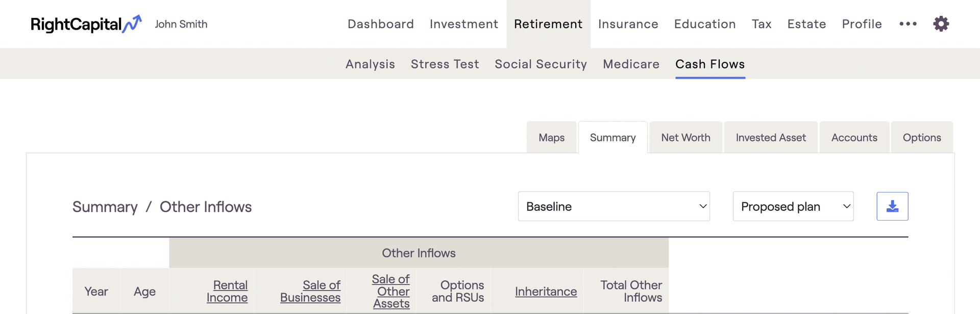Open the Investment section
Image resolution: width=980 pixels, height=314 pixels.
click(x=463, y=24)
